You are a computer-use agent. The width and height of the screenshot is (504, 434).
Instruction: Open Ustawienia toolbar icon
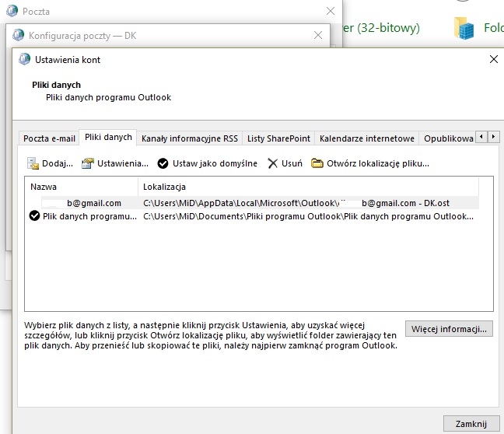coord(87,163)
